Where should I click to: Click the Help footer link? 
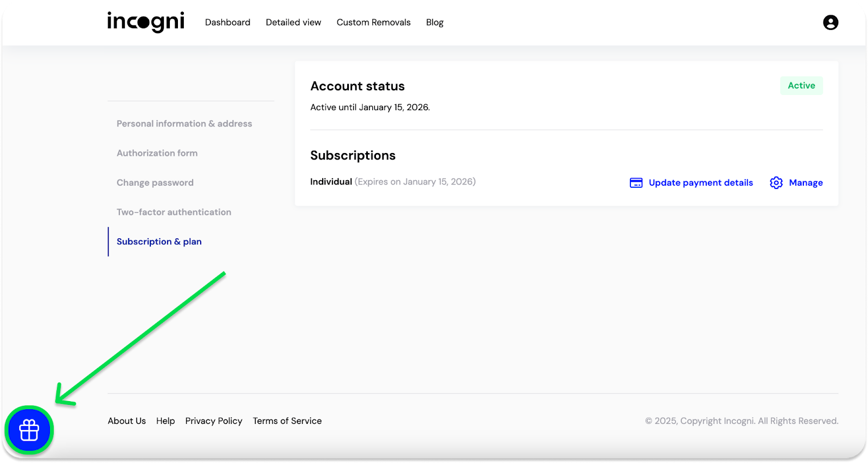pyautogui.click(x=165, y=421)
